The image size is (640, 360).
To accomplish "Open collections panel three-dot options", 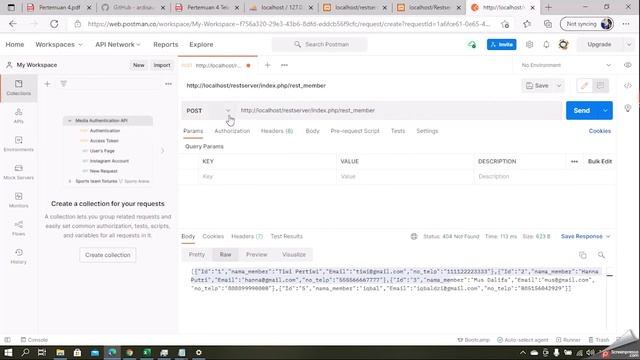I will pyautogui.click(x=168, y=84).
